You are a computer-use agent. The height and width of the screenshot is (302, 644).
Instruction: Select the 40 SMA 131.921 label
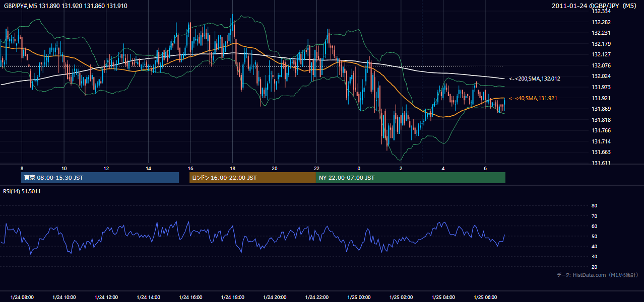coord(534,98)
